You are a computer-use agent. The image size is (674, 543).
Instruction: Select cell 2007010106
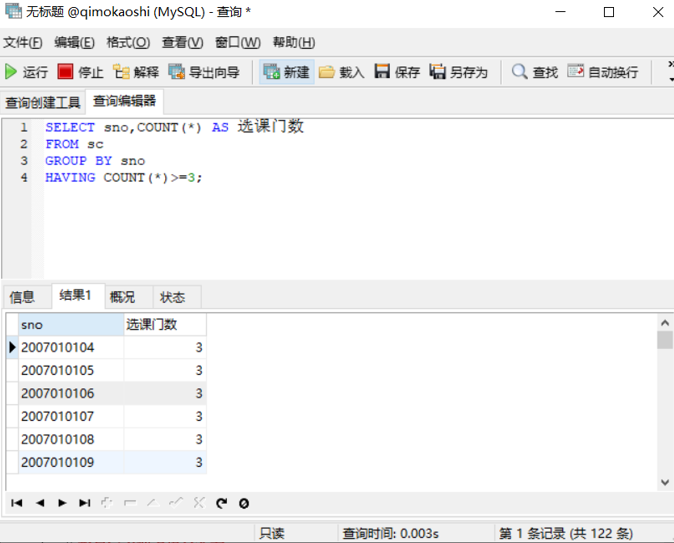(x=71, y=393)
